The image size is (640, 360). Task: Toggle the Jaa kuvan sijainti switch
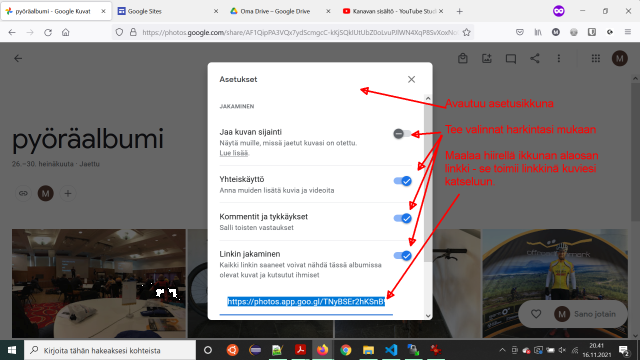click(402, 133)
